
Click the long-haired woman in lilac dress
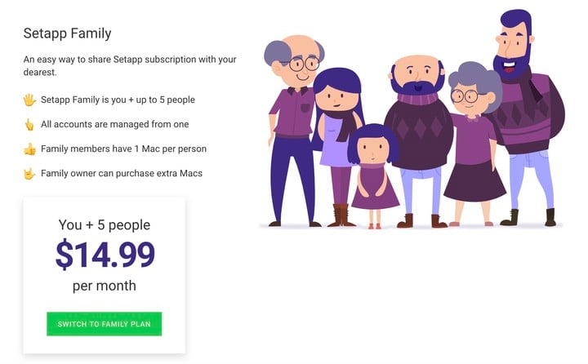tap(337, 146)
